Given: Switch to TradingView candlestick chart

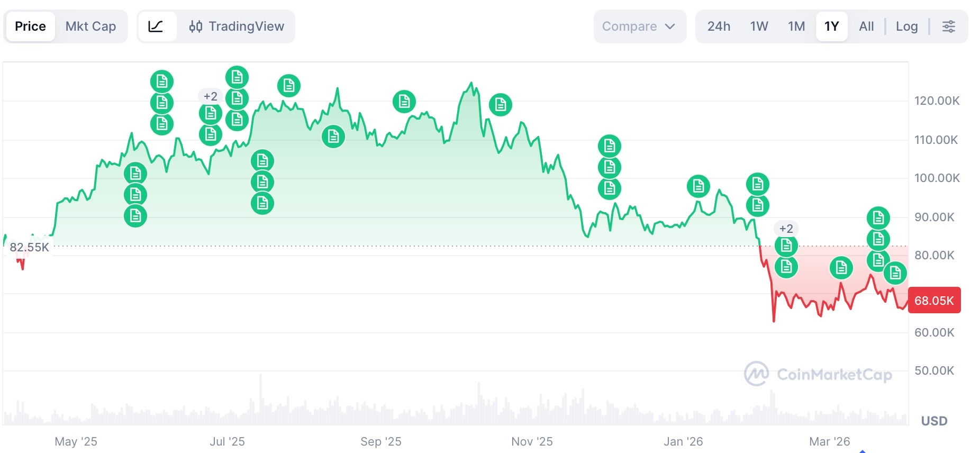Looking at the screenshot, I should (237, 26).
